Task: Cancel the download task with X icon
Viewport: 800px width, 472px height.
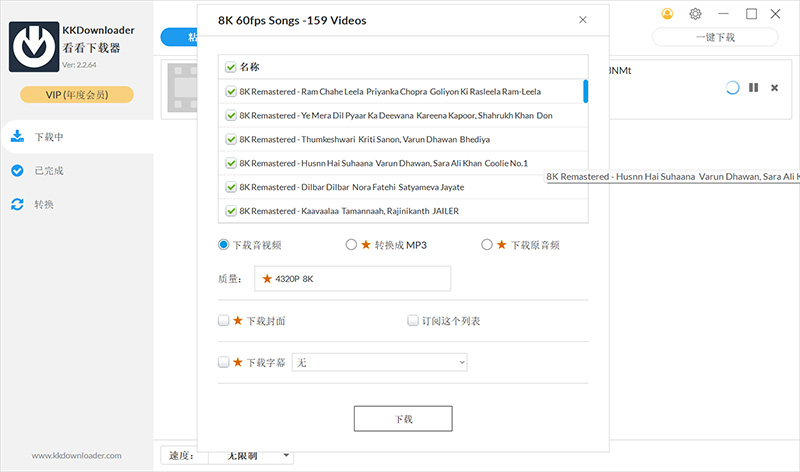Action: (774, 88)
